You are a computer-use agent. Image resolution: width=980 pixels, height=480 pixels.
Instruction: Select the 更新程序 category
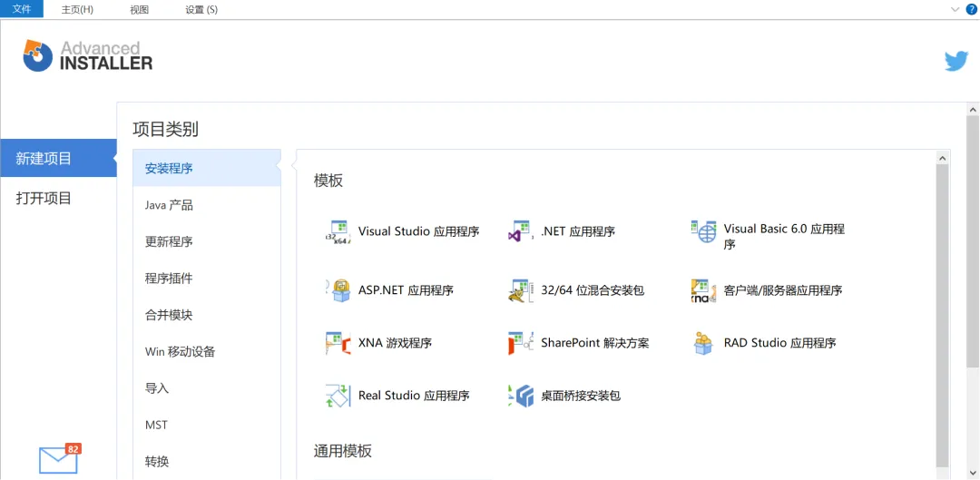point(207,242)
